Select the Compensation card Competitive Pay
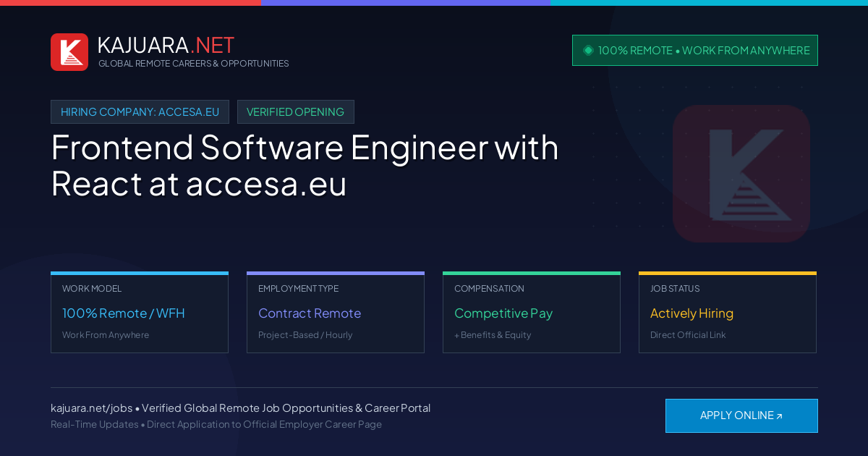Image resolution: width=868 pixels, height=456 pixels. (x=532, y=313)
